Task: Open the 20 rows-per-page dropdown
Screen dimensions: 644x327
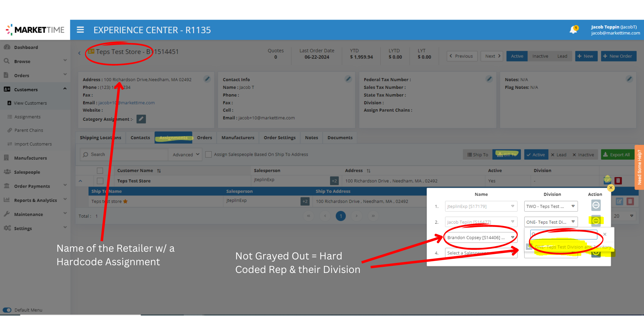Action: (x=623, y=216)
